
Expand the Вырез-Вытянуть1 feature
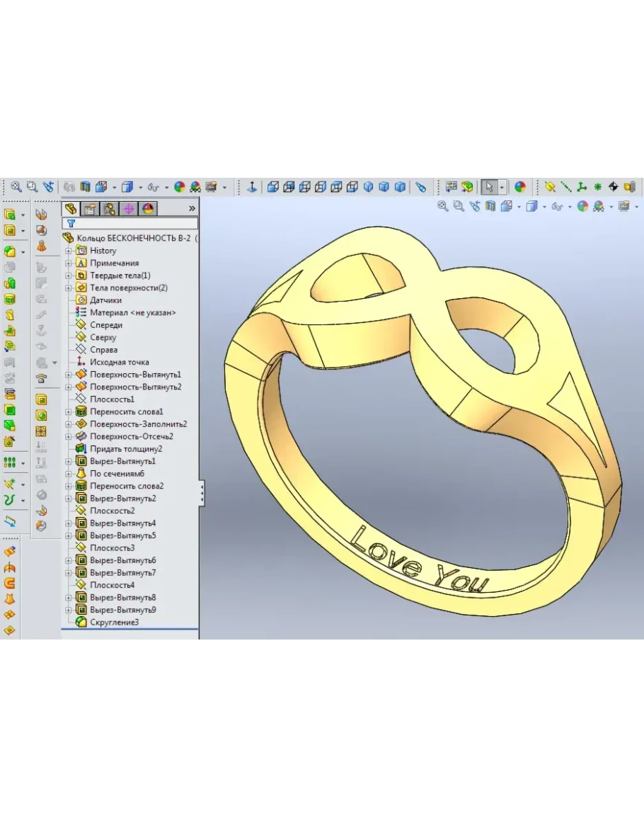(x=69, y=461)
